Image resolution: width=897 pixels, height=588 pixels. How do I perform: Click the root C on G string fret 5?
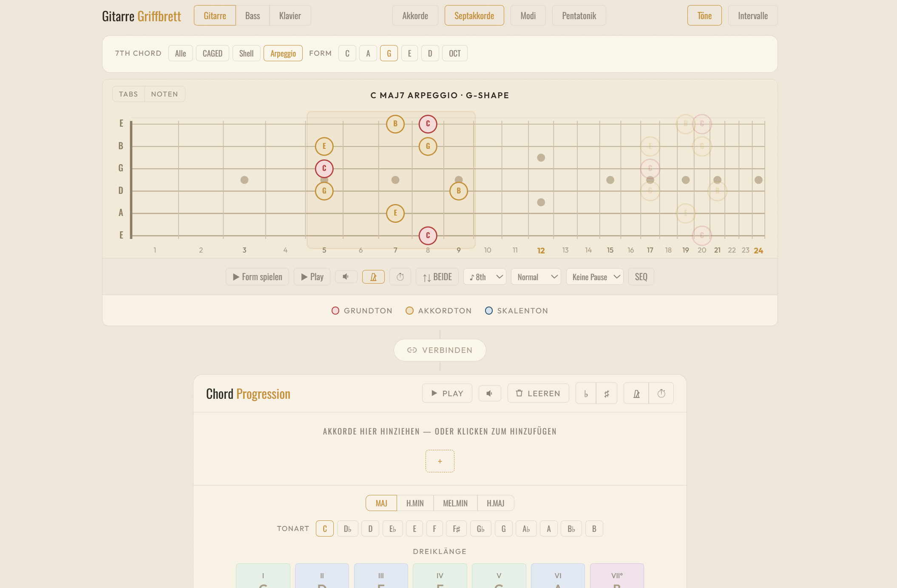coord(324,168)
